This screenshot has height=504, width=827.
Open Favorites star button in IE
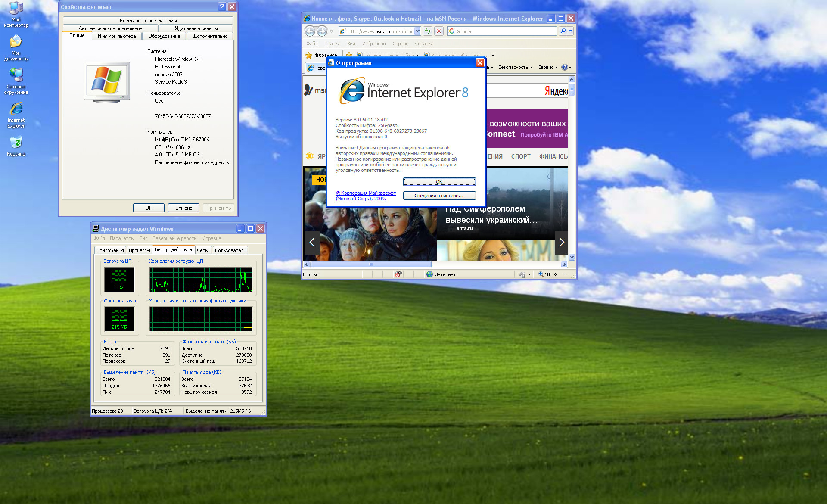[x=321, y=55]
